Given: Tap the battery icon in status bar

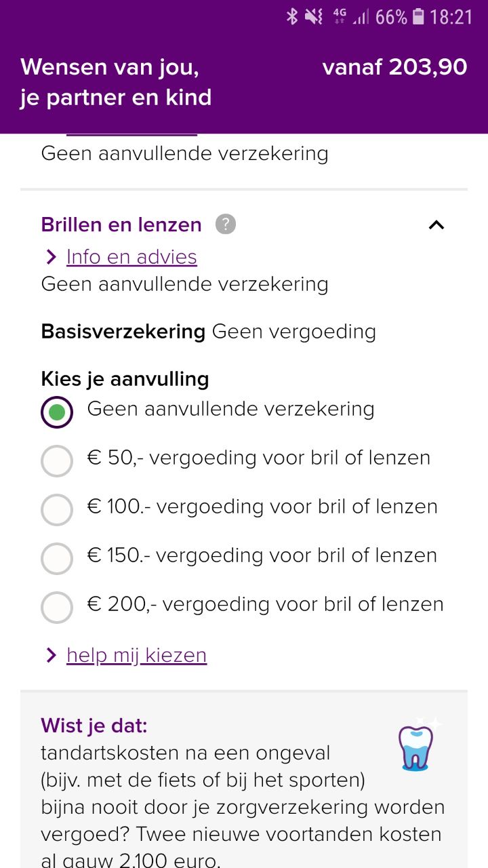Looking at the screenshot, I should [x=418, y=17].
